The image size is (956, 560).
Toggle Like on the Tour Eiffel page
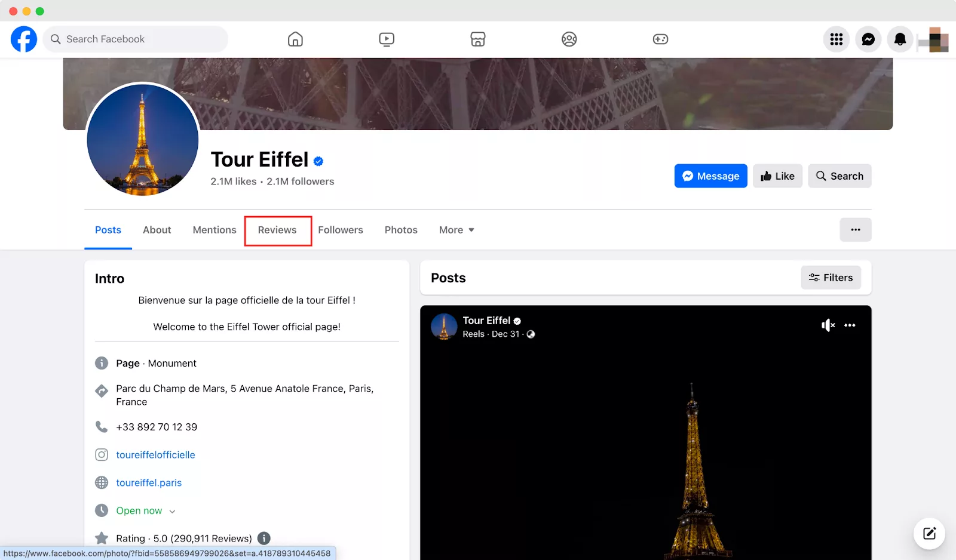click(777, 176)
